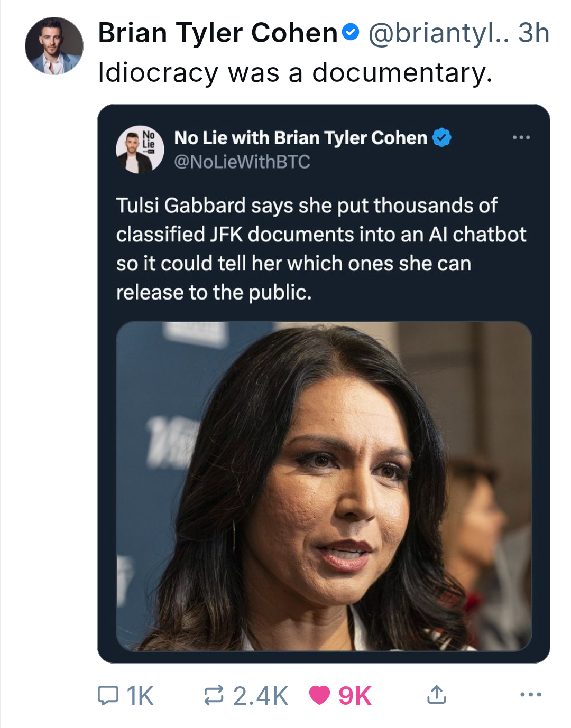This screenshot has width=571, height=728.
Task: Click the No Lie profile picture
Action: [x=140, y=150]
